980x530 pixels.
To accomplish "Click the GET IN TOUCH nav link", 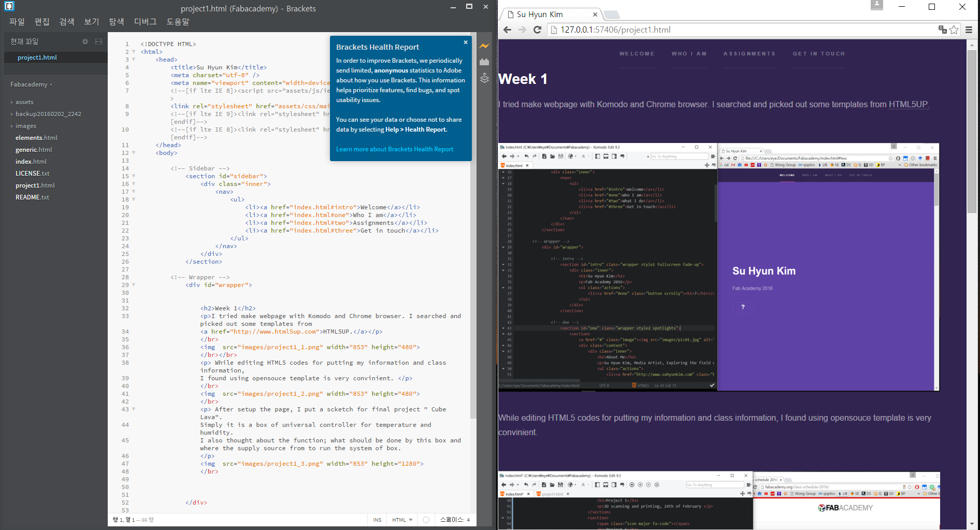I will (x=818, y=54).
